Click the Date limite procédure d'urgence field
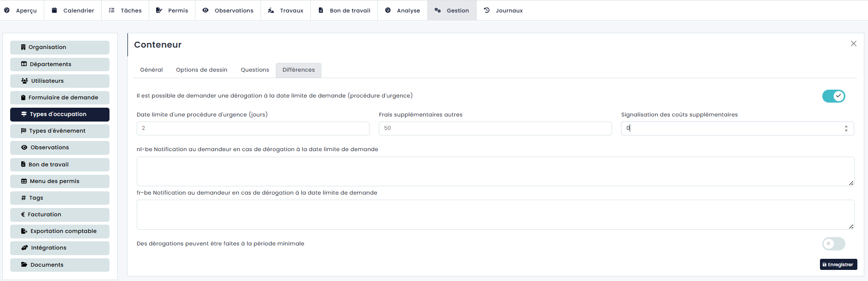Viewport: 868px width, 281px height. click(253, 128)
